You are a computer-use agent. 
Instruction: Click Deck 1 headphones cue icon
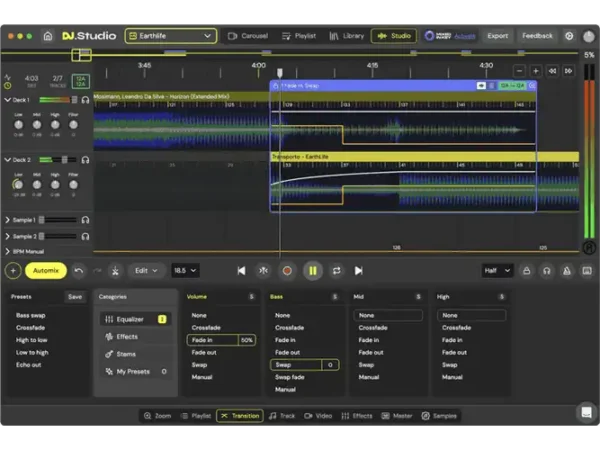(85, 100)
